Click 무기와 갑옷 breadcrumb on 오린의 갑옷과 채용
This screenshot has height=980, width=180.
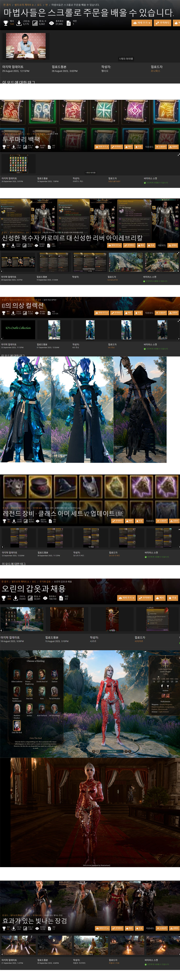coord(45,582)
